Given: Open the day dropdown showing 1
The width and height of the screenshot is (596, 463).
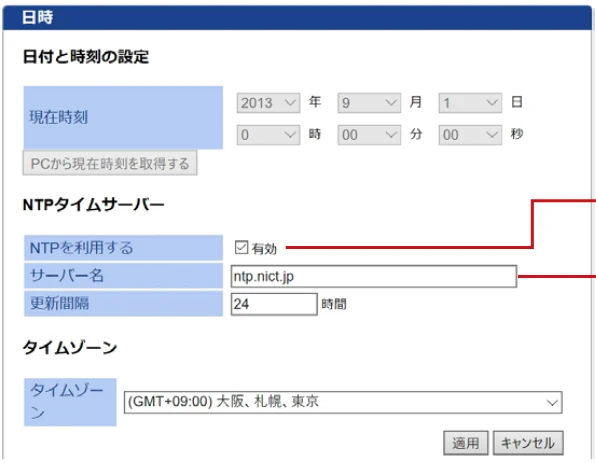Looking at the screenshot, I should 470,103.
